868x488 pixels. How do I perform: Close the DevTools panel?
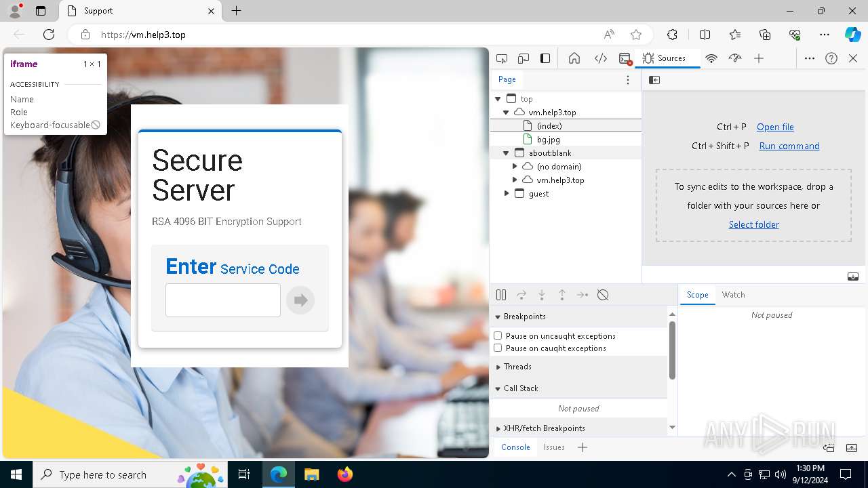click(x=853, y=58)
